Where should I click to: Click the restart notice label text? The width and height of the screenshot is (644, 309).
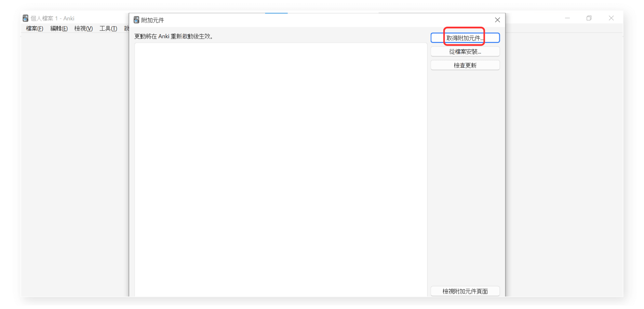click(174, 36)
